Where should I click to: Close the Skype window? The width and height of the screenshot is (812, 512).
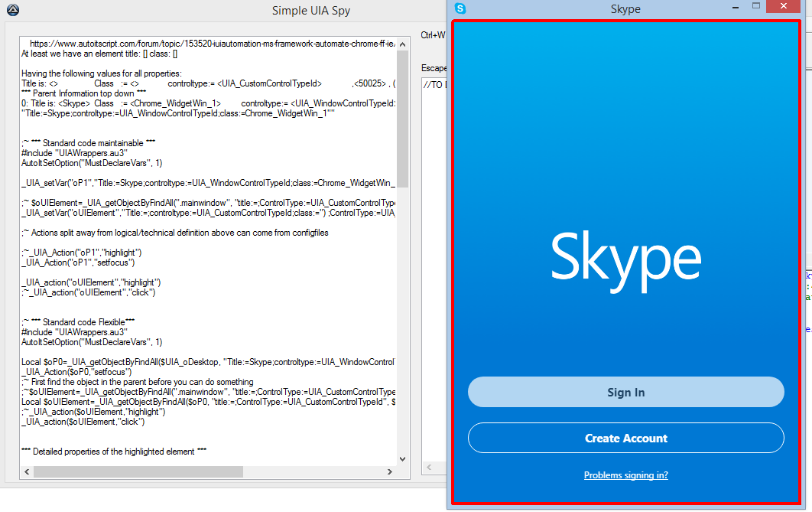(x=784, y=6)
